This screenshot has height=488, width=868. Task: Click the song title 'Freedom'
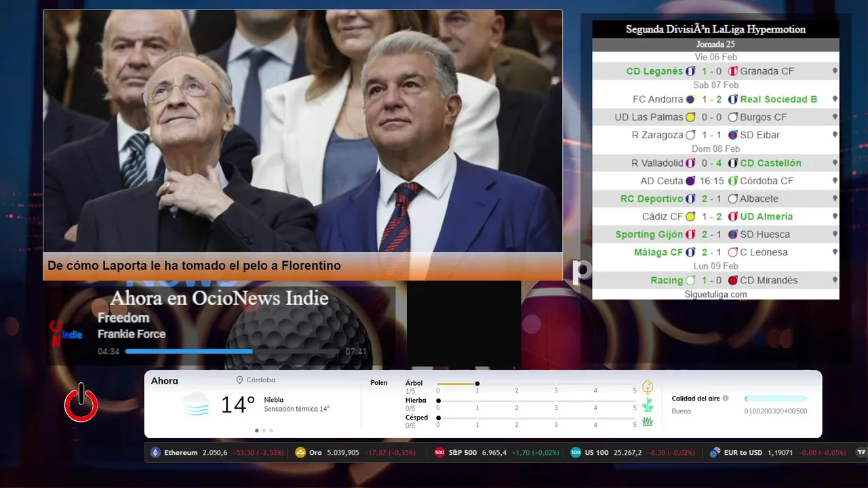click(x=123, y=318)
